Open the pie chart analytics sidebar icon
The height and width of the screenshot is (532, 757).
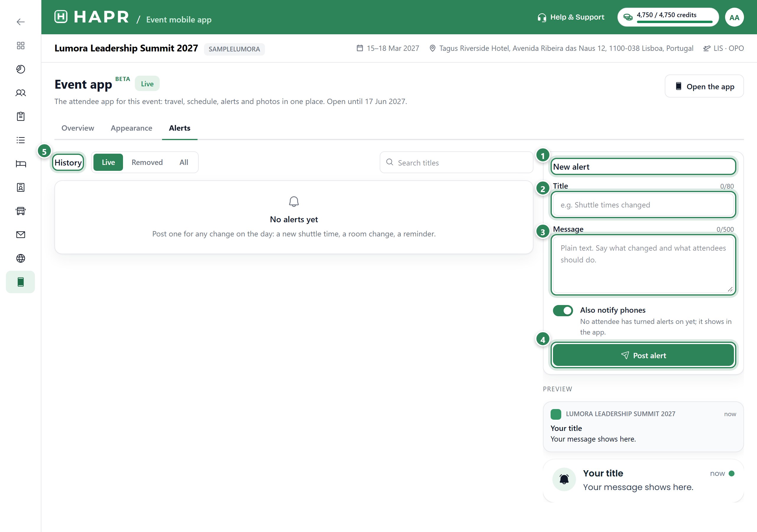coord(20,69)
